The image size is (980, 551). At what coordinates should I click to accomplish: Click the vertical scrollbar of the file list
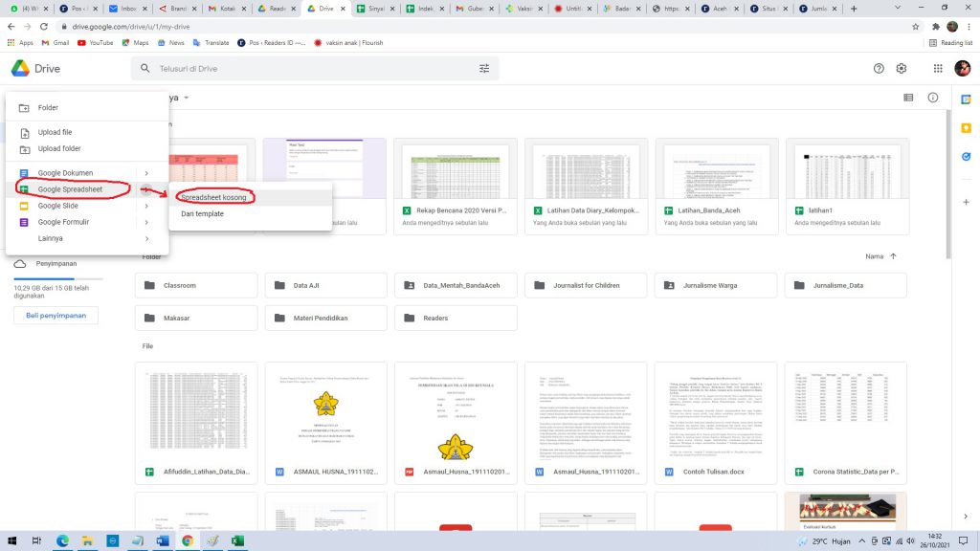point(948,185)
